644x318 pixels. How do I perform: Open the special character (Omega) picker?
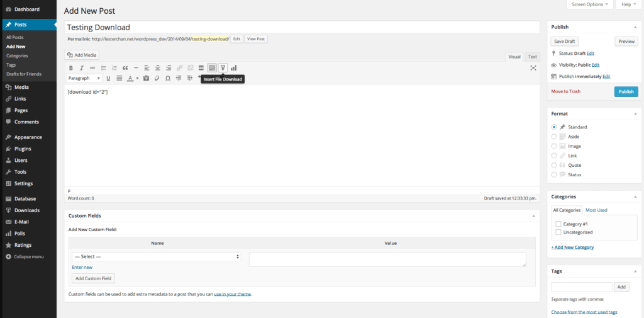(x=167, y=78)
